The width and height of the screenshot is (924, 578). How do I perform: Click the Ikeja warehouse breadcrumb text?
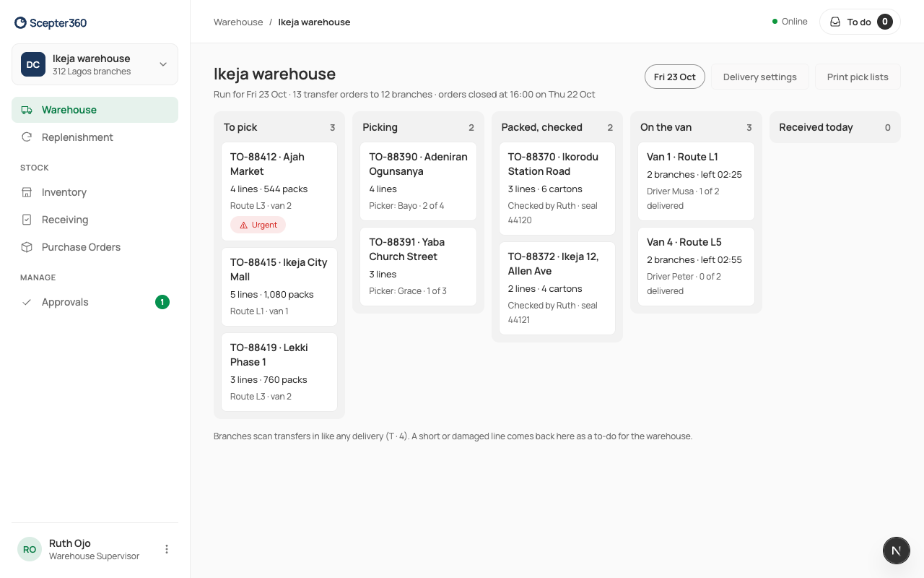pyautogui.click(x=314, y=22)
